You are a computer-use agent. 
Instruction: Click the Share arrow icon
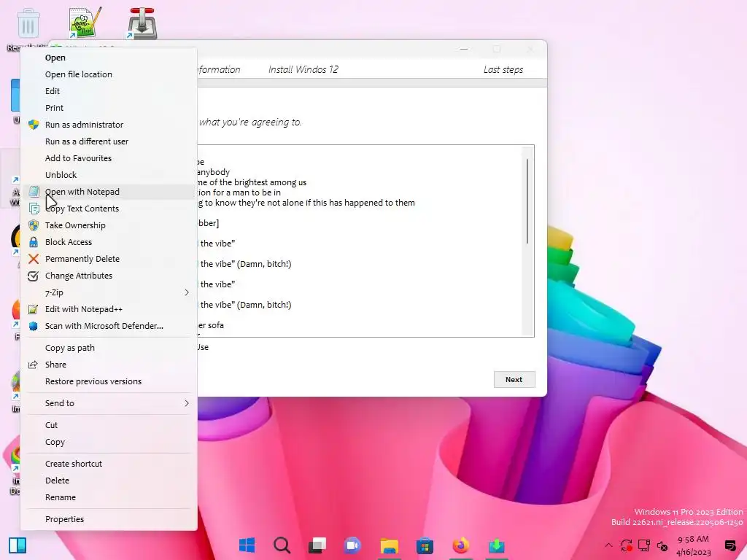point(33,365)
